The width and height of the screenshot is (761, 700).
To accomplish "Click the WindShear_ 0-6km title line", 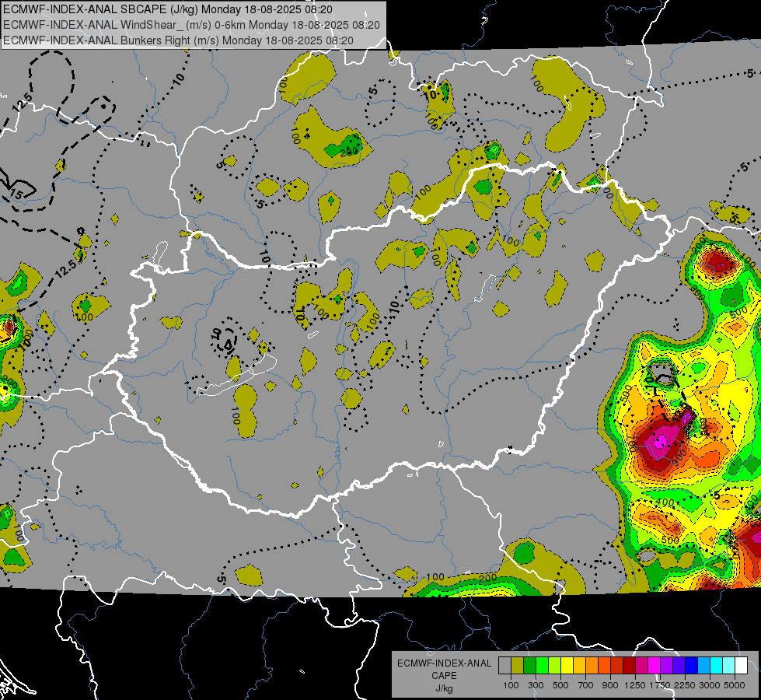I will (x=191, y=25).
